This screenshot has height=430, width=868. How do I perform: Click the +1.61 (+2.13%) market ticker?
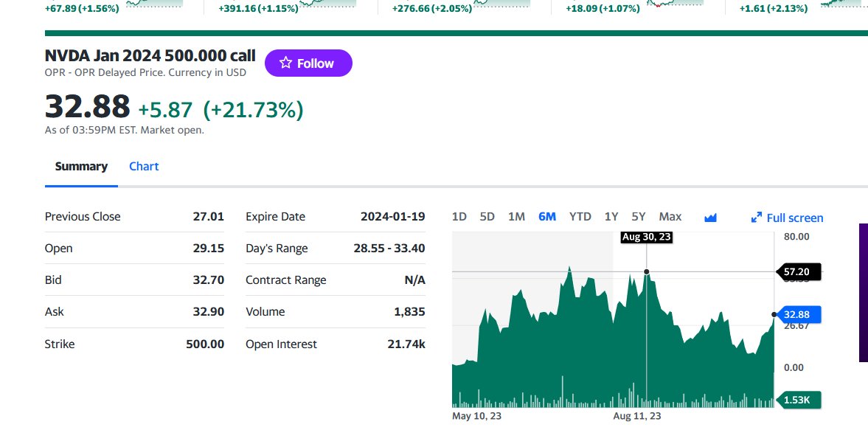[x=774, y=8]
